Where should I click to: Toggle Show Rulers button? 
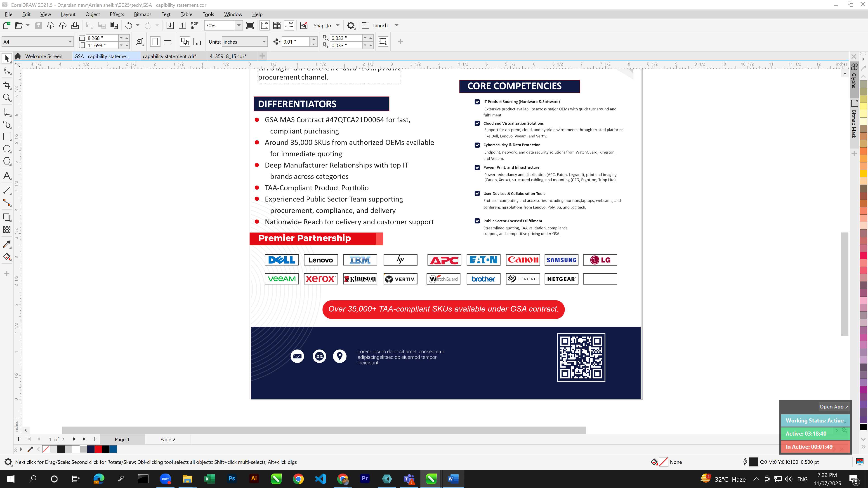point(265,25)
